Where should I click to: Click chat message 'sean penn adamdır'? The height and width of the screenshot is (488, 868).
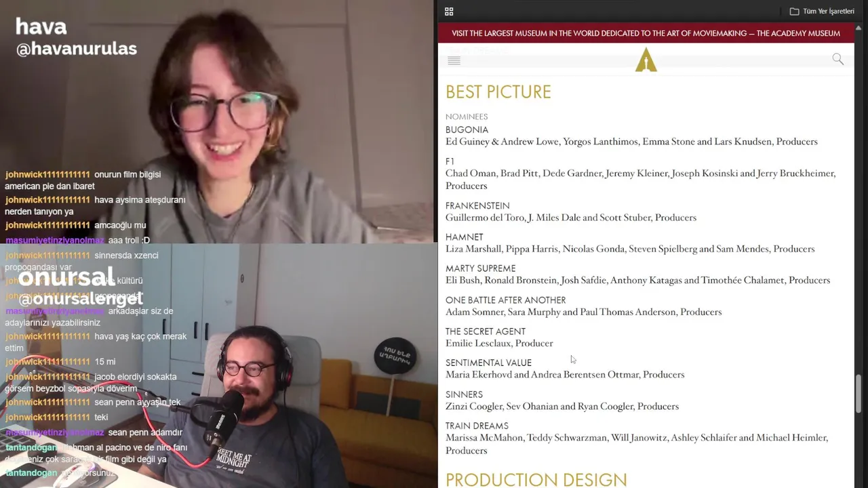[x=94, y=432]
